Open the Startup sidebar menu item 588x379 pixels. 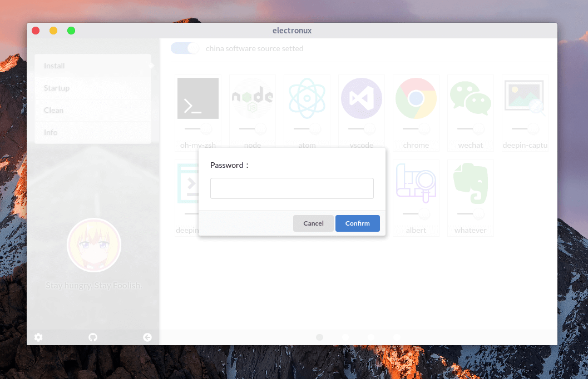click(x=92, y=88)
